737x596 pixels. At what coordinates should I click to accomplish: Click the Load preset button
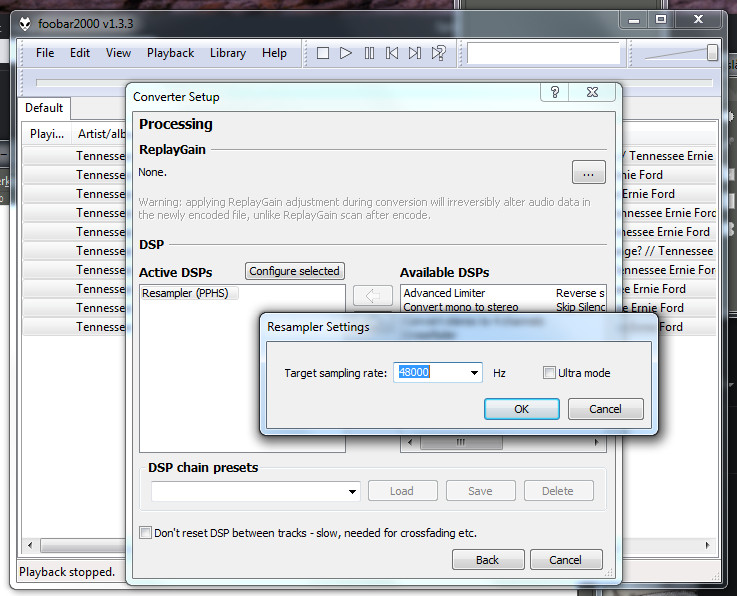point(402,491)
